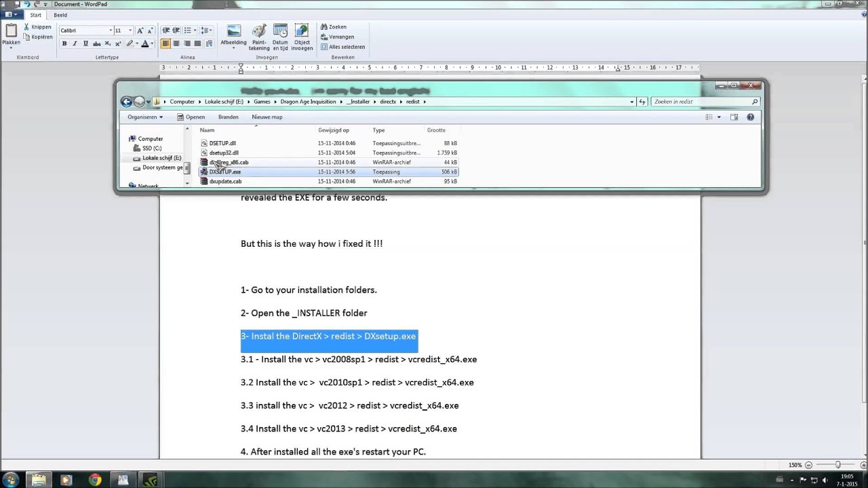868x488 pixels.
Task: Open the Organiseren menu in Explorer
Action: tap(145, 117)
